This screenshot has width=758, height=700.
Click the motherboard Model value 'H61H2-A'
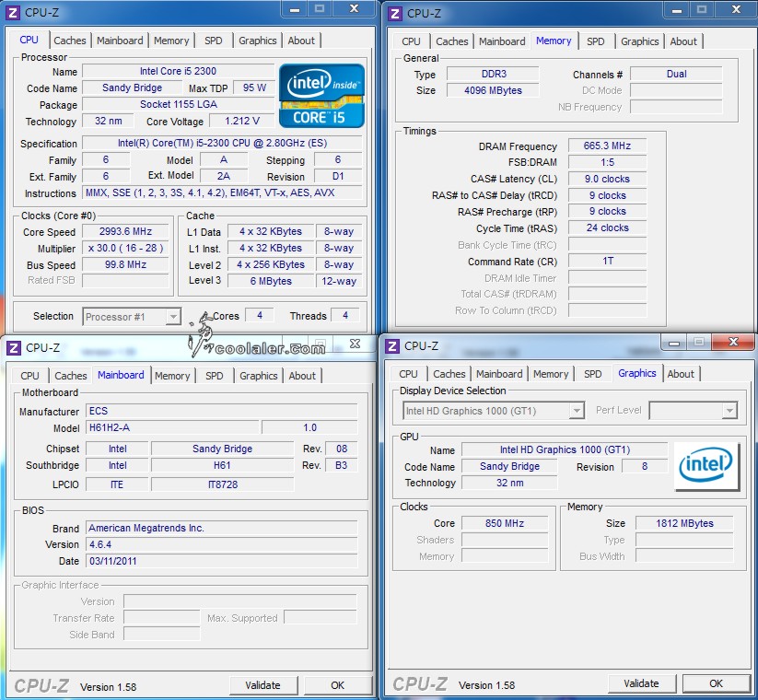pyautogui.click(x=173, y=428)
